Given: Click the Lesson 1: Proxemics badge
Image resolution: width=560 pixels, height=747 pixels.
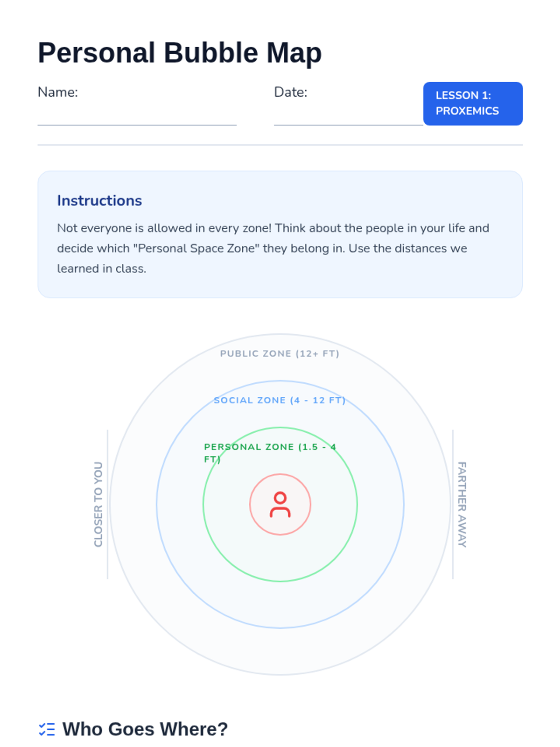Looking at the screenshot, I should tap(472, 103).
